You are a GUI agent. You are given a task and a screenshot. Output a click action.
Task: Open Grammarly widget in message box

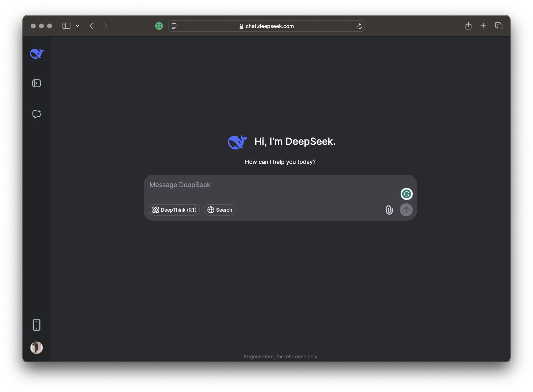[x=407, y=194]
